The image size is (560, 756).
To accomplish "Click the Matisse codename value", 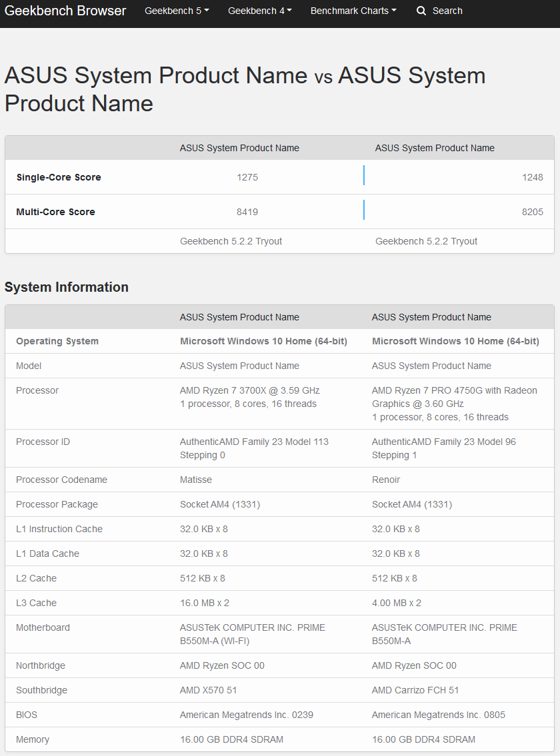I will 196,480.
